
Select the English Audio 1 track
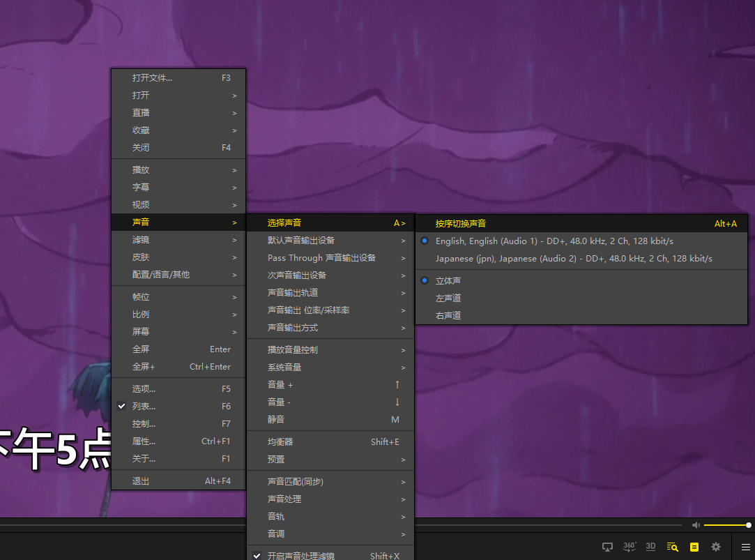[554, 241]
